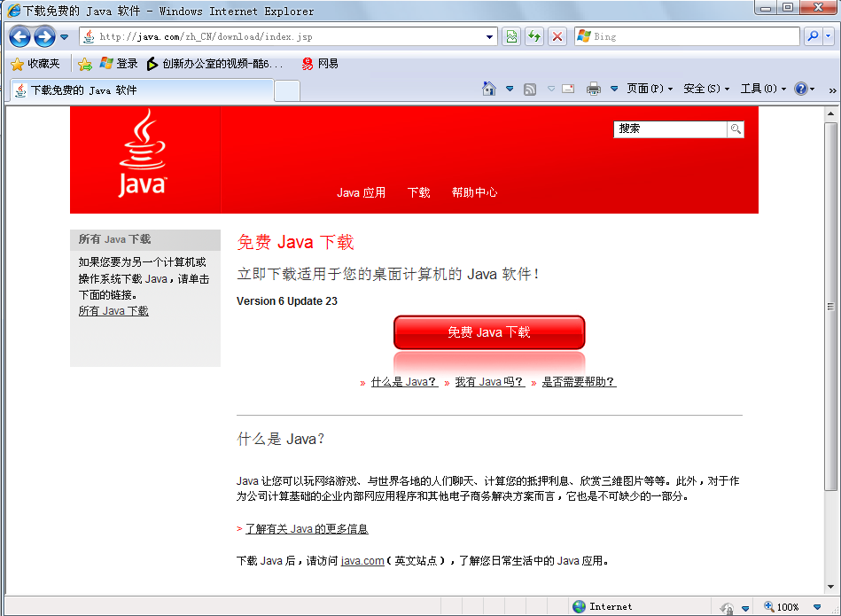Open the search provider dropdown arrow

[x=828, y=36]
